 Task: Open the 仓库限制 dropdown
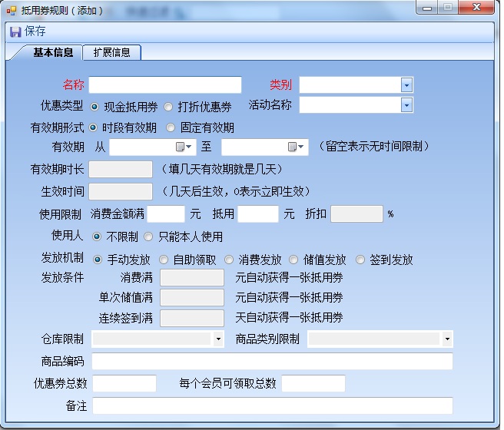(x=218, y=339)
